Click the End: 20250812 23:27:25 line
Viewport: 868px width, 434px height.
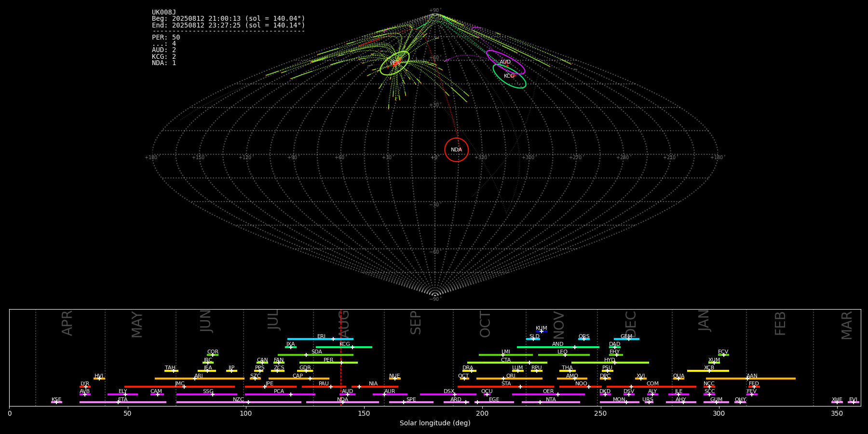pos(229,25)
